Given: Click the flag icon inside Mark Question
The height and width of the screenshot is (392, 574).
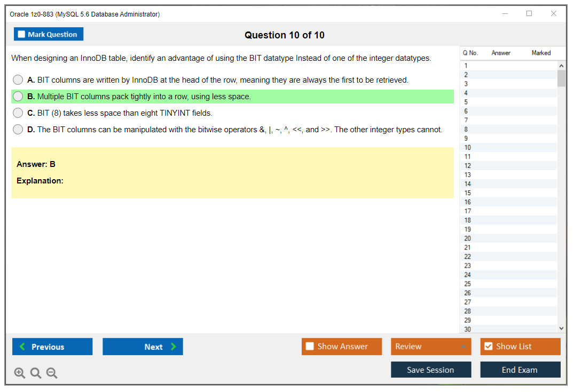Looking at the screenshot, I should [20, 34].
